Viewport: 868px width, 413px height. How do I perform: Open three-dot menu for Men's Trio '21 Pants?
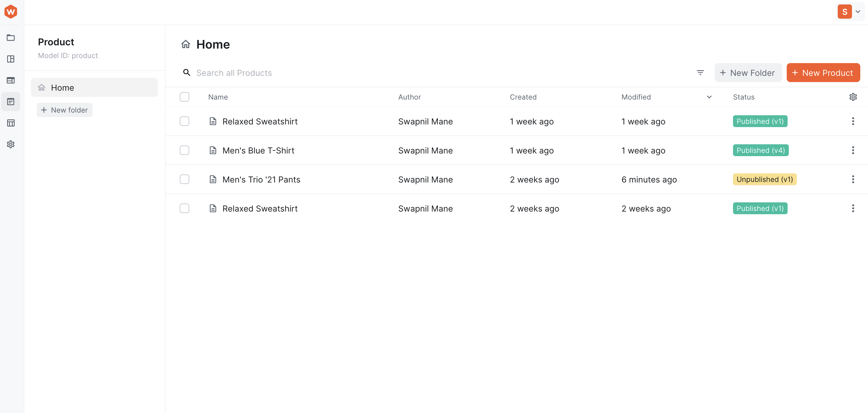pos(853,180)
